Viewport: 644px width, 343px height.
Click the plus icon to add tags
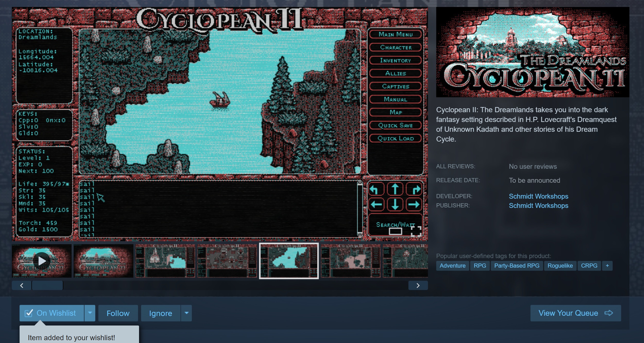[607, 266]
